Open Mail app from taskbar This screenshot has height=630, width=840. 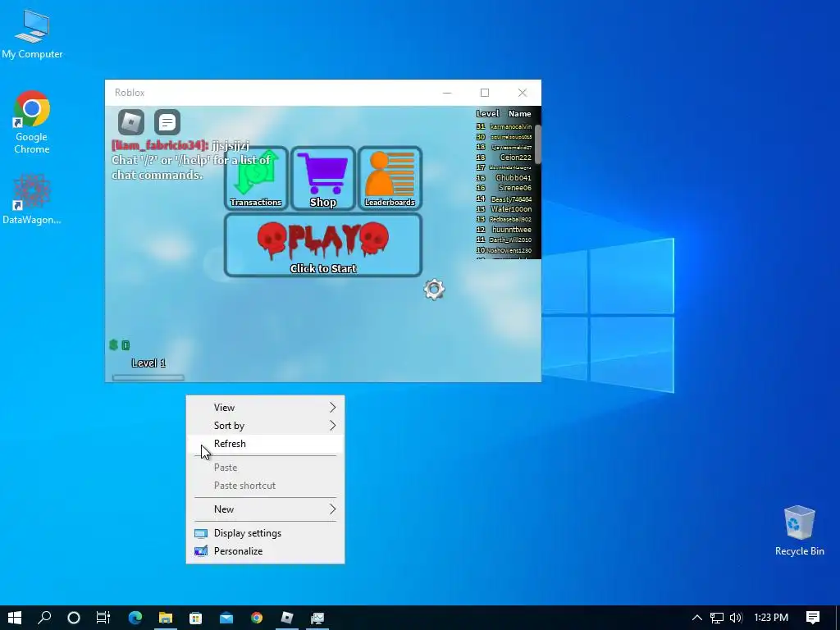coord(226,618)
